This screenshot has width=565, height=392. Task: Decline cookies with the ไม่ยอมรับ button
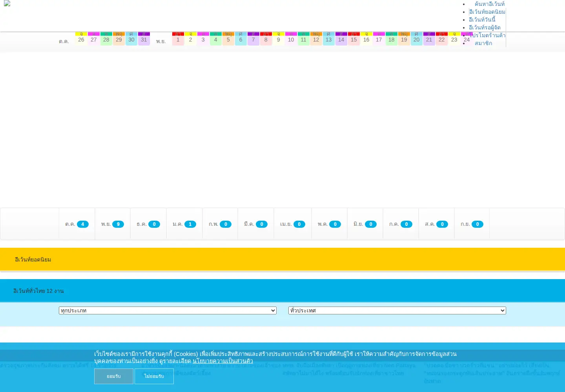click(x=154, y=376)
